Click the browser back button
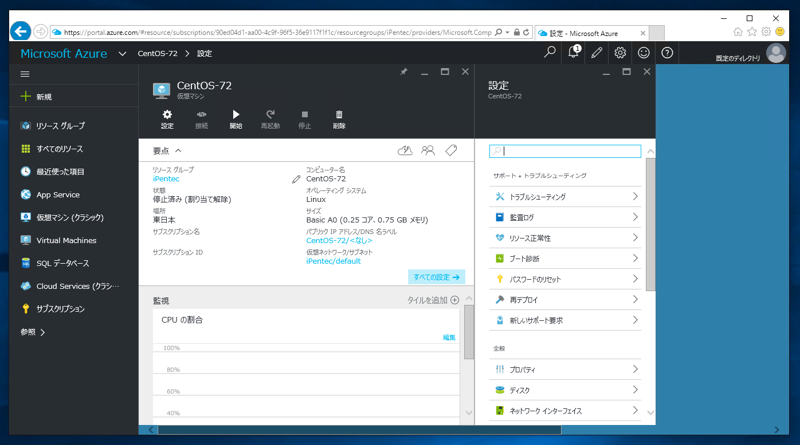Screen dimensions: 800x445 tap(20, 32)
